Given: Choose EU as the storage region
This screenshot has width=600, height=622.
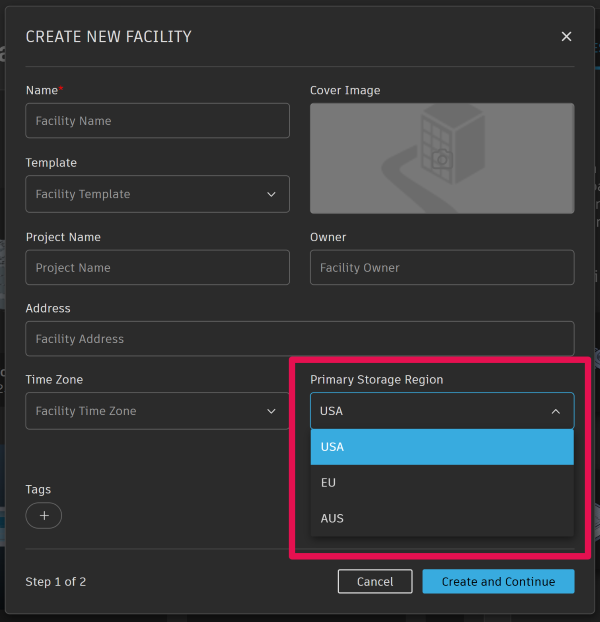Looking at the screenshot, I should [442, 483].
